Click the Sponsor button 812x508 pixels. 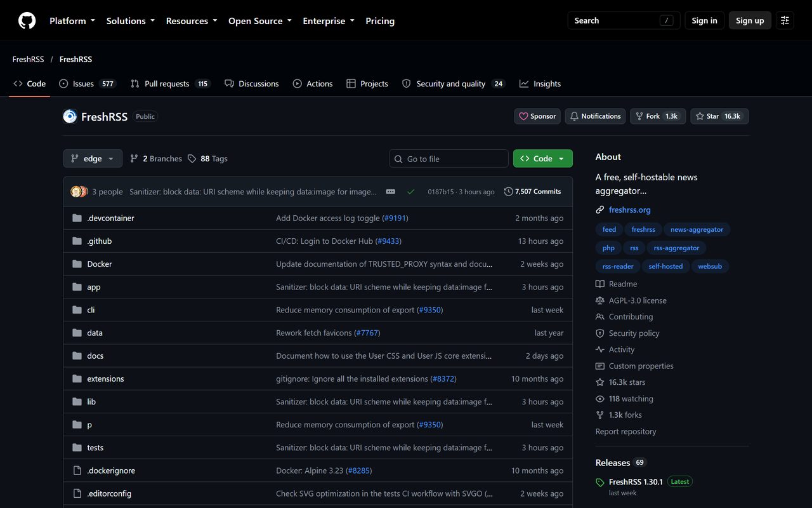tap(537, 116)
